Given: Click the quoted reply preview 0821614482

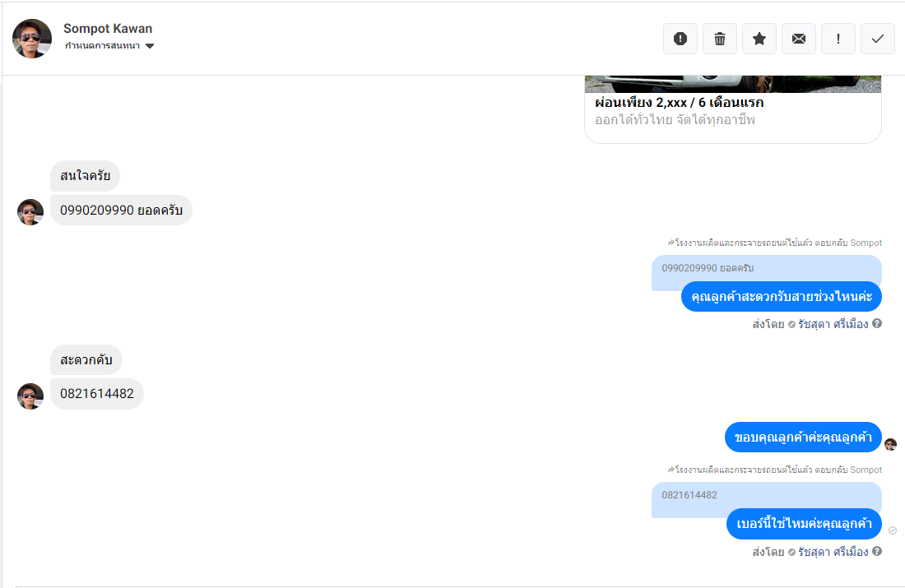Looking at the screenshot, I should [689, 495].
